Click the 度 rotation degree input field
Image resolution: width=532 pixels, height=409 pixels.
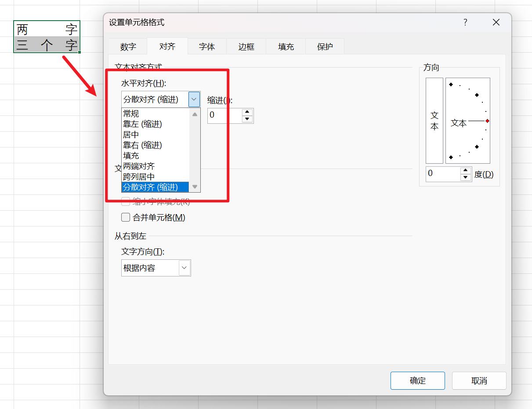[443, 174]
